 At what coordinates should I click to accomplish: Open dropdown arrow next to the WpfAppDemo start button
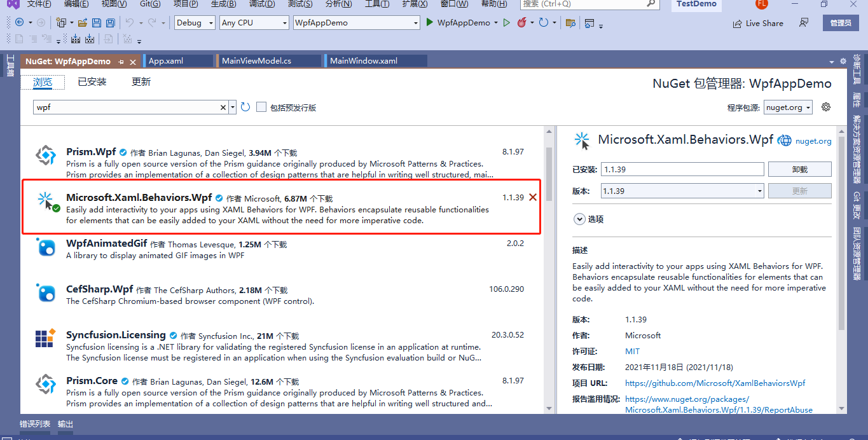click(495, 23)
